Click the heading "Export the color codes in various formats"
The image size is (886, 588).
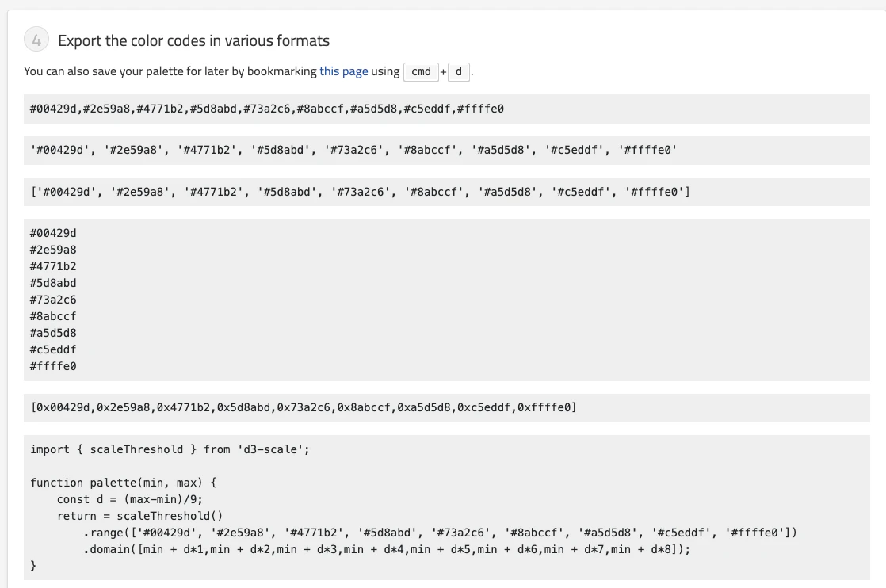pos(194,40)
